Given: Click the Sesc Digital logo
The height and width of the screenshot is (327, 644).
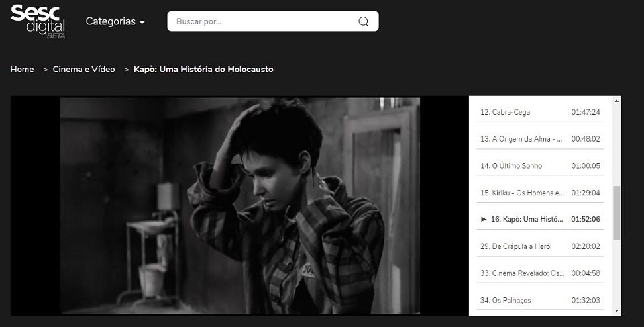Looking at the screenshot, I should 38,21.
